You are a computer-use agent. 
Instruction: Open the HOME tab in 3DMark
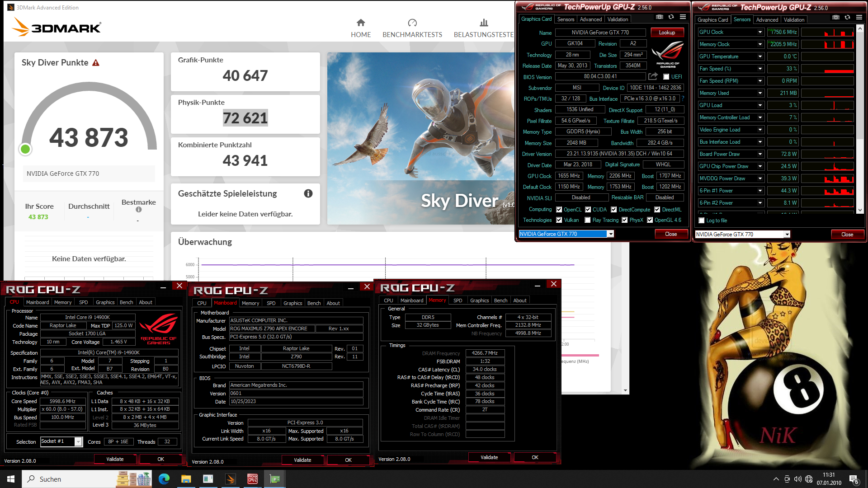pos(361,28)
